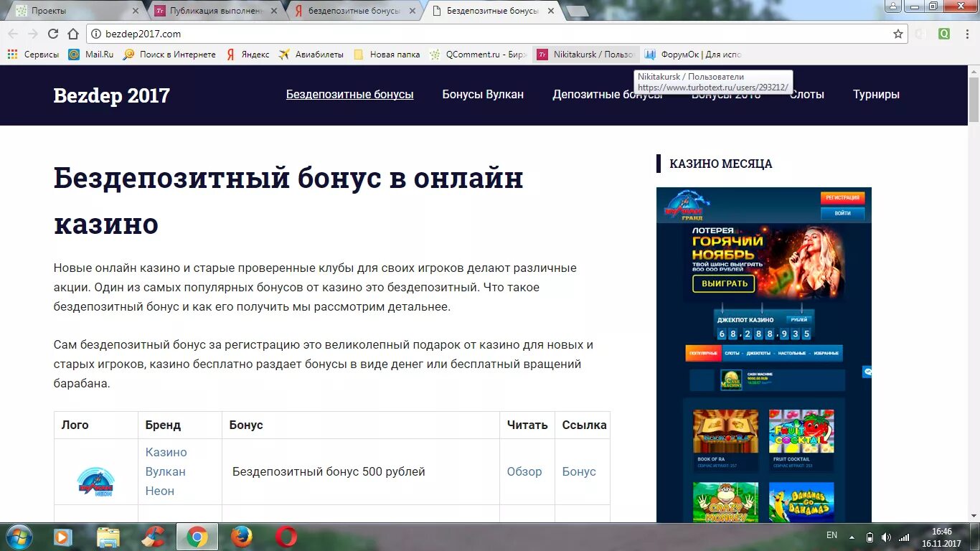The height and width of the screenshot is (551, 980).
Task: Open the Бонусы Вулкан menu item
Action: coord(483,94)
